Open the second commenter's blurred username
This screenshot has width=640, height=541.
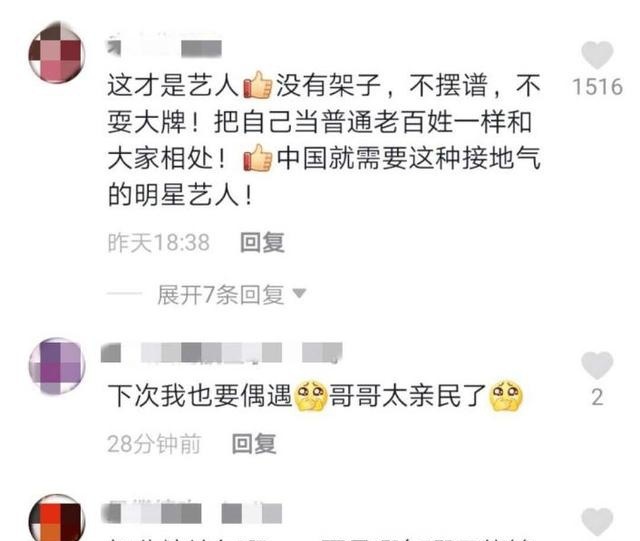click(222, 353)
